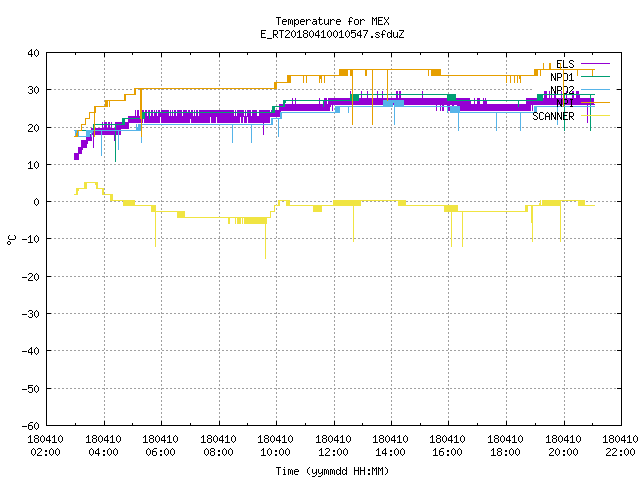Select the NPD2 legend label
Viewport: 640px width, 480px height.
(562, 90)
